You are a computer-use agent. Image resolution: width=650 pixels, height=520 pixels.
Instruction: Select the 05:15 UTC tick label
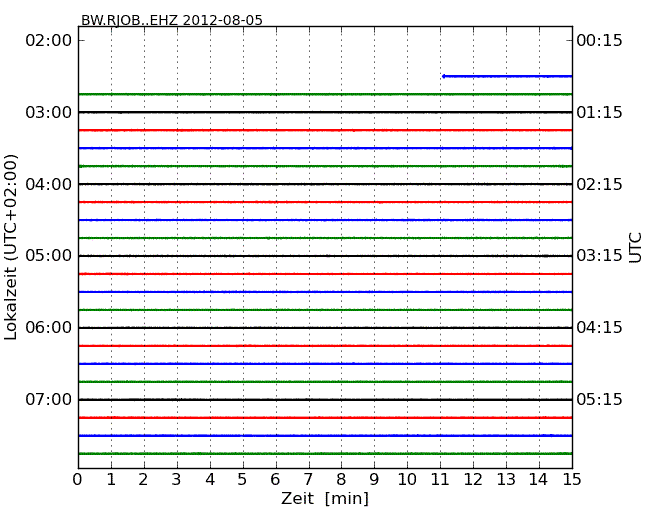click(599, 399)
